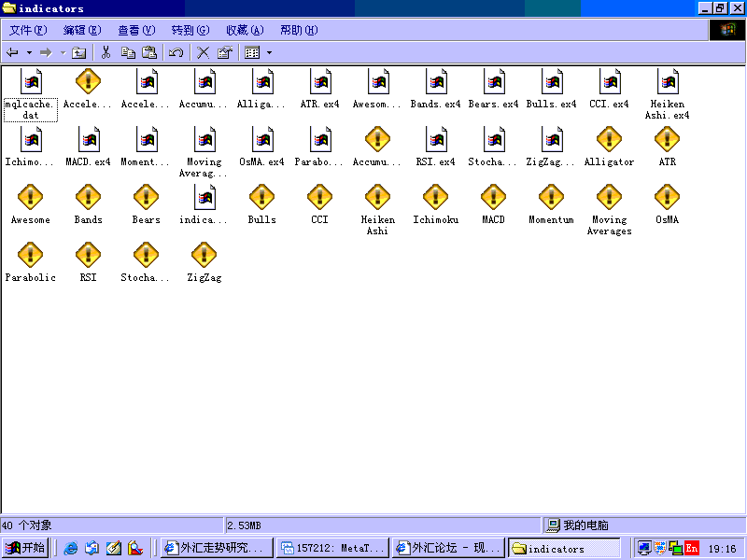Open the 查看(V) menu
This screenshot has width=747, height=560.
[x=136, y=30]
